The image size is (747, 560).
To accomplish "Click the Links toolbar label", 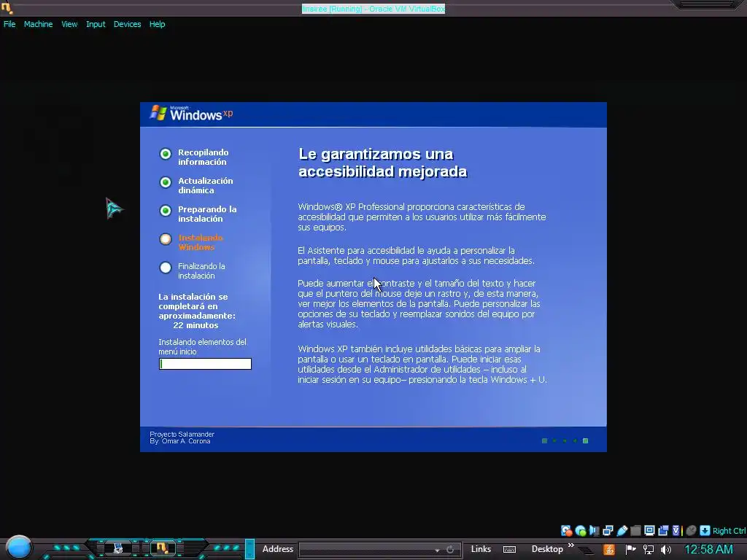I will pos(481,549).
